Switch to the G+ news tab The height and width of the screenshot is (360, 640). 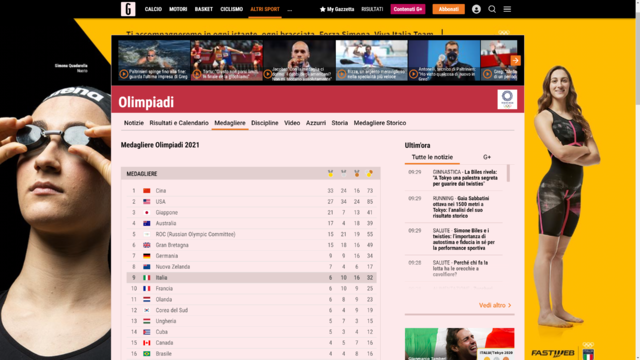pos(487,157)
